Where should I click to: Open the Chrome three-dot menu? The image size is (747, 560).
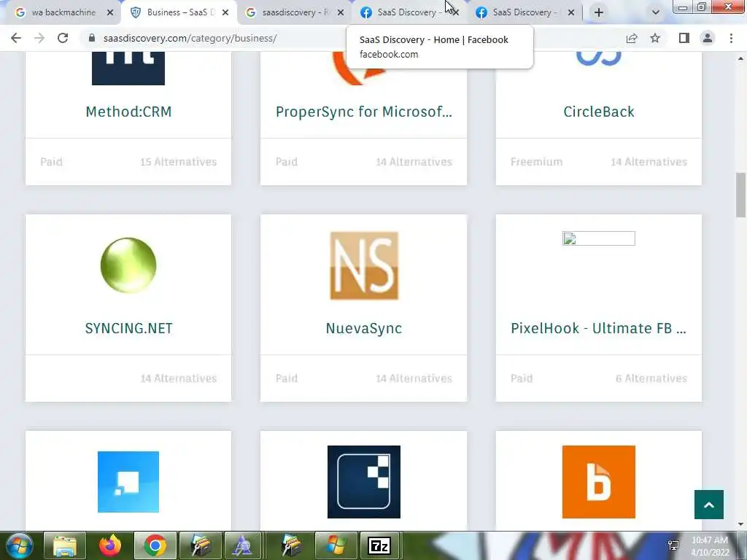point(731,38)
